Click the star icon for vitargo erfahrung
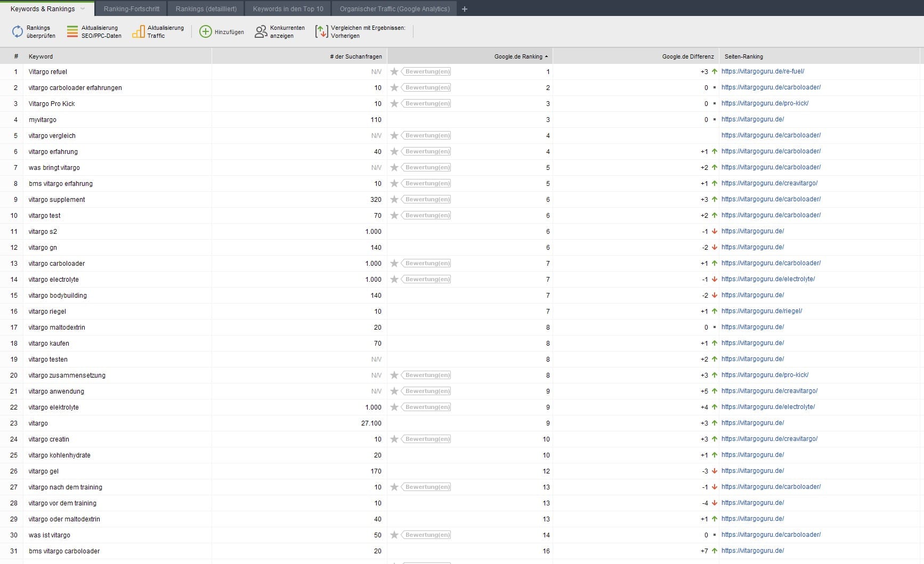 click(x=394, y=151)
